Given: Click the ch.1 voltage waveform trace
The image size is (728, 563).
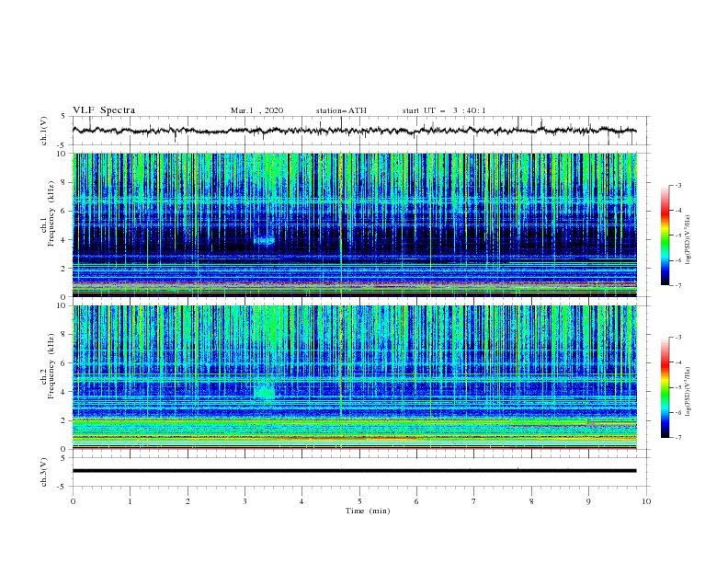Looking at the screenshot, I should [x=354, y=131].
